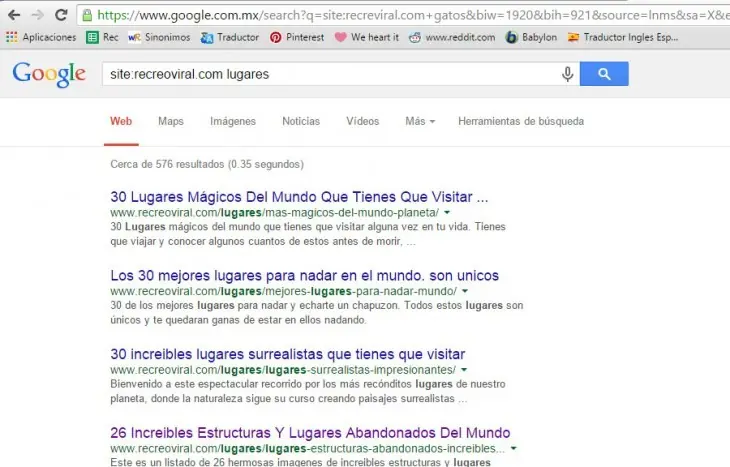Click the blue search magnifier button
Screen dimensions: 730x467
(604, 74)
